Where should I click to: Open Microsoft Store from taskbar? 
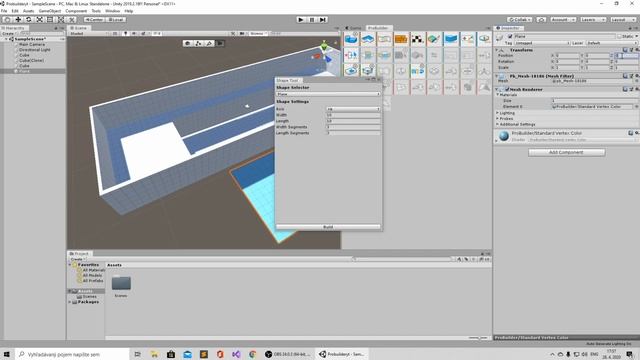point(171,354)
